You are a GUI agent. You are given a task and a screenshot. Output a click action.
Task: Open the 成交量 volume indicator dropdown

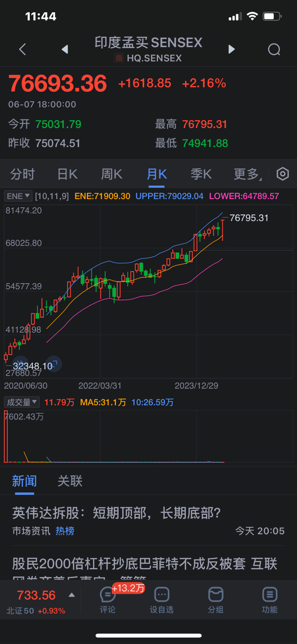tap(22, 402)
